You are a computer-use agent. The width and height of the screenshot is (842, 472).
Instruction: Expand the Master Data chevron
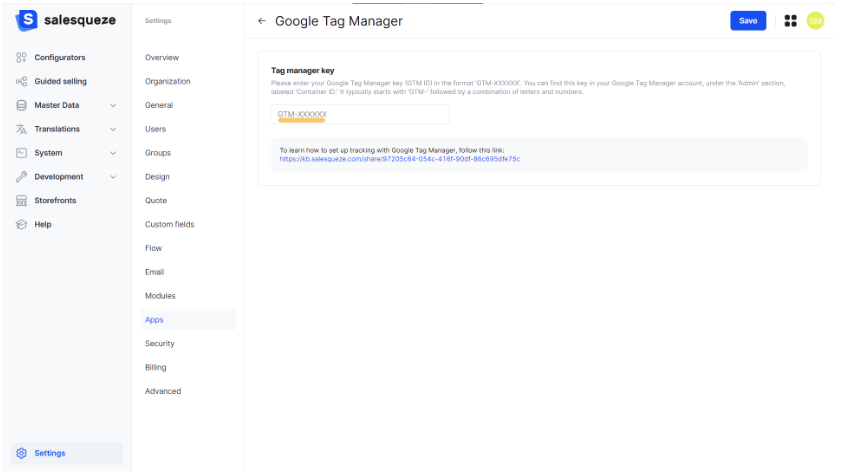pyautogui.click(x=113, y=105)
